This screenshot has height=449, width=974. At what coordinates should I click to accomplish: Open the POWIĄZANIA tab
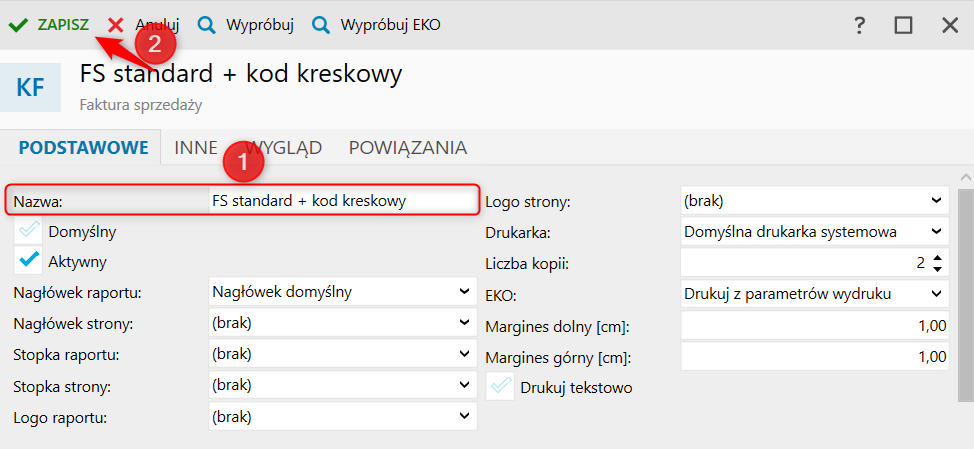click(407, 148)
